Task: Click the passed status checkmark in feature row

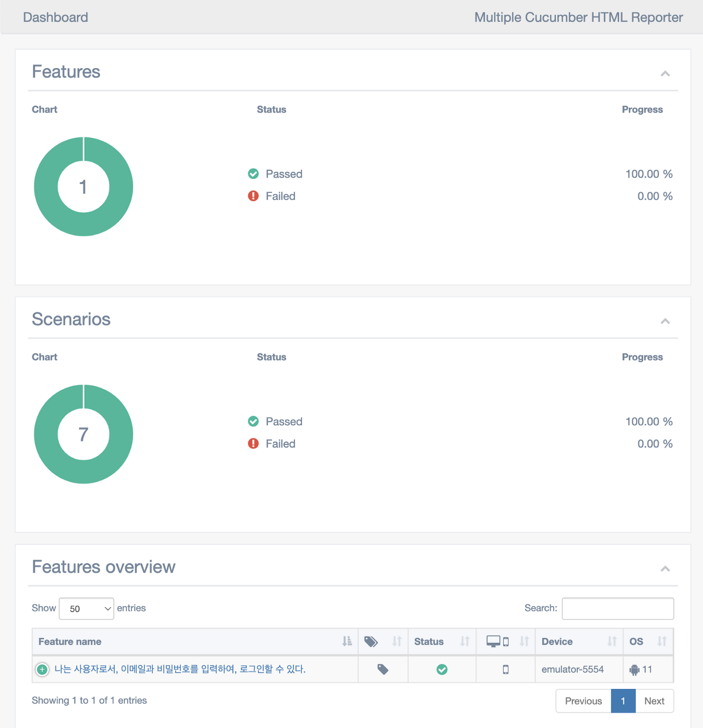Action: 442,669
